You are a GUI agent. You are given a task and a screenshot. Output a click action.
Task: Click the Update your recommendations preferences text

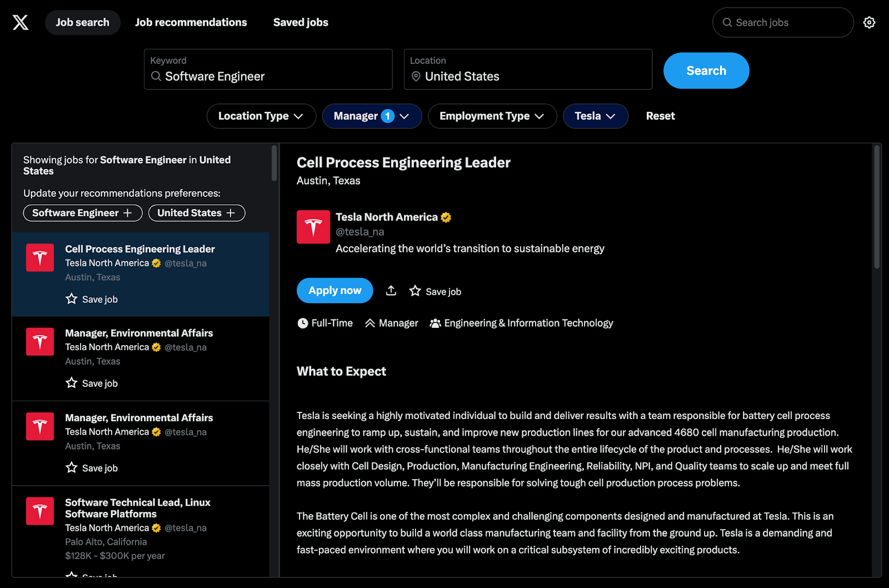122,193
